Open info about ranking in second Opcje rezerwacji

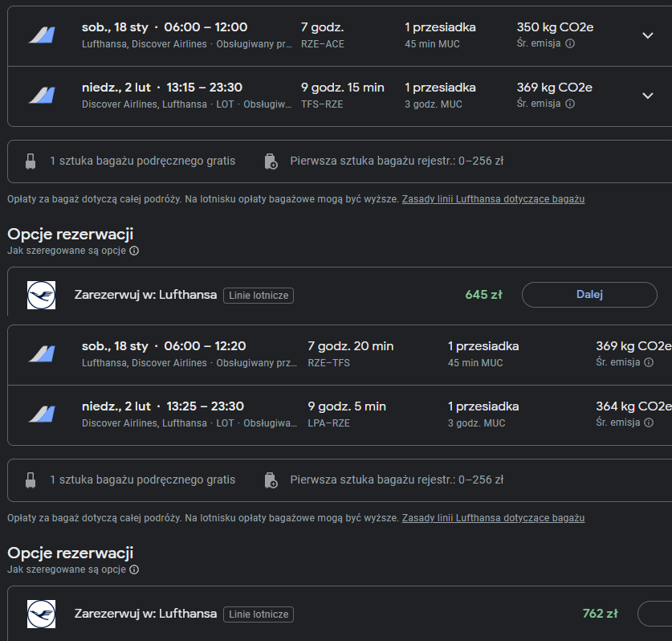click(x=134, y=570)
